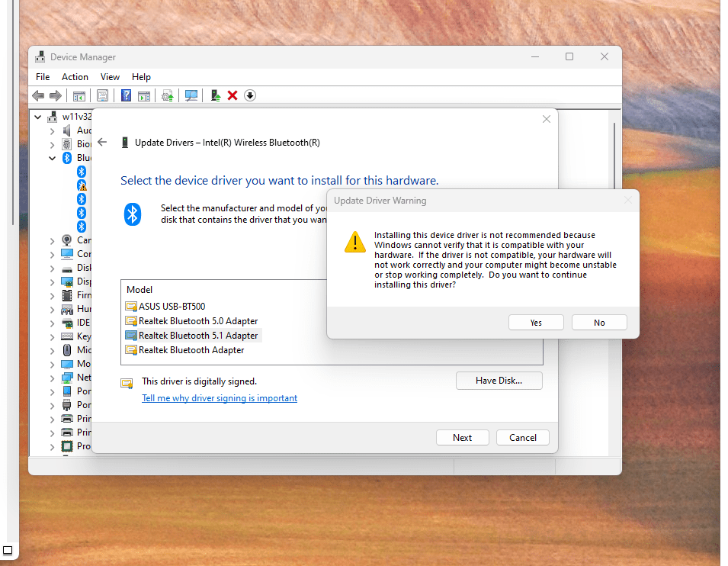
Task: Select Realtek Bluetooth 5.0 Adapter model
Action: pyautogui.click(x=192, y=321)
